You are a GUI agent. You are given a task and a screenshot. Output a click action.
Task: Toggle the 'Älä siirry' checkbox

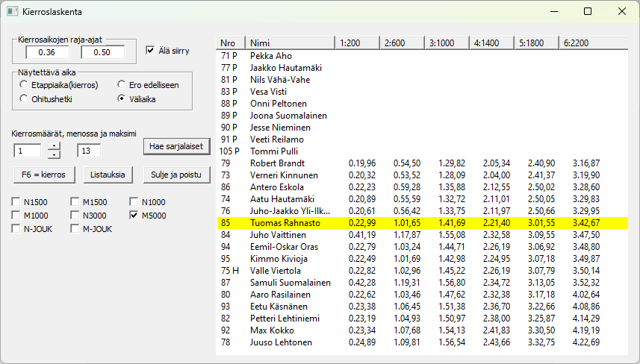150,51
